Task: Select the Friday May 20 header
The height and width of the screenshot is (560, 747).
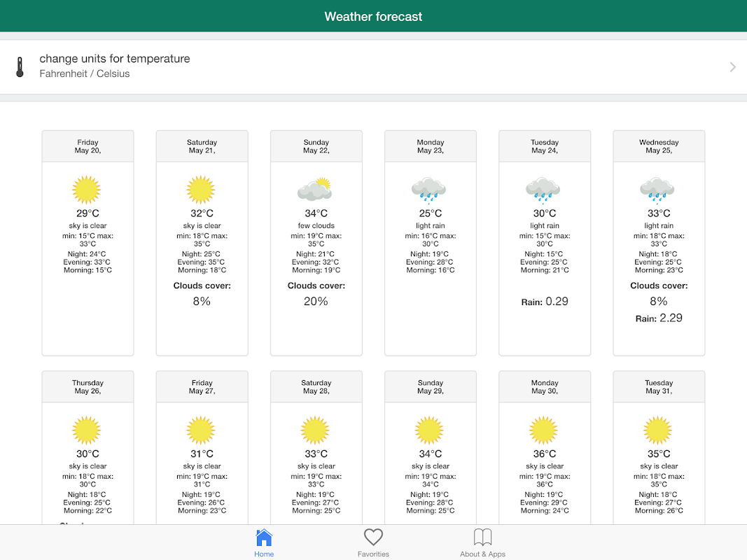Action: tap(88, 146)
